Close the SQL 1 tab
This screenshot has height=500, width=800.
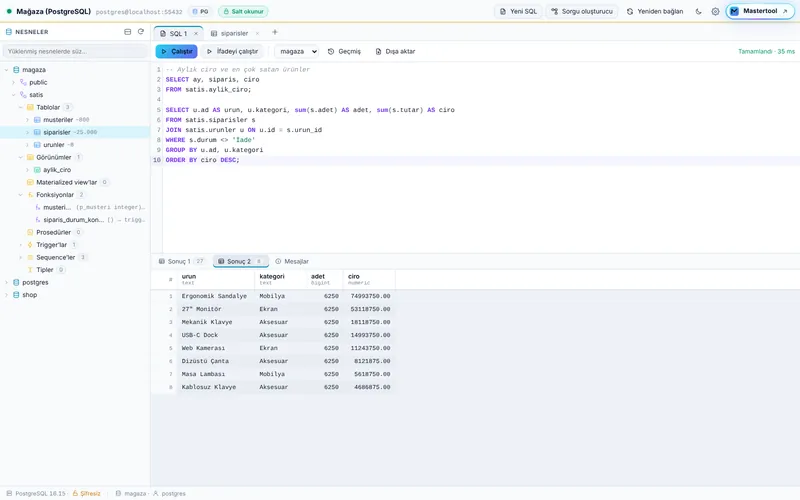coord(196,34)
